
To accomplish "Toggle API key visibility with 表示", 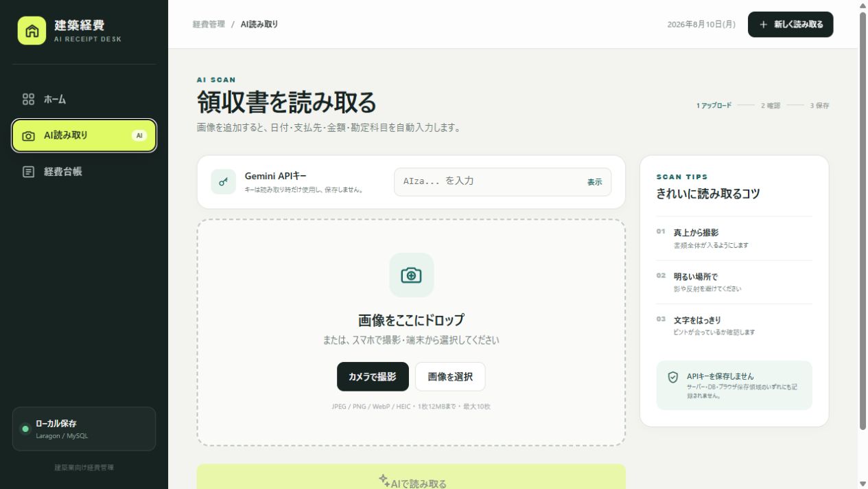I will [594, 182].
